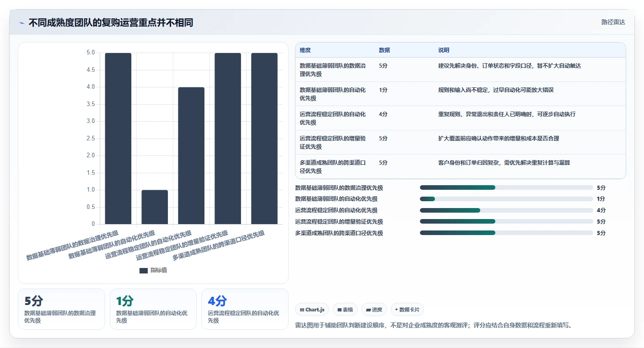Click the description starting 客户身份和订单归因复杂
The width and height of the screenshot is (644, 348).
click(504, 163)
